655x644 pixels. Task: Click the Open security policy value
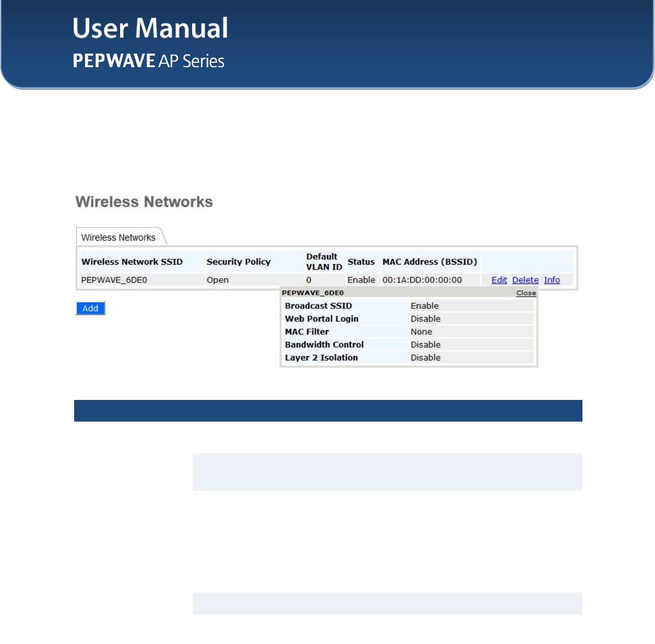pyautogui.click(x=218, y=280)
